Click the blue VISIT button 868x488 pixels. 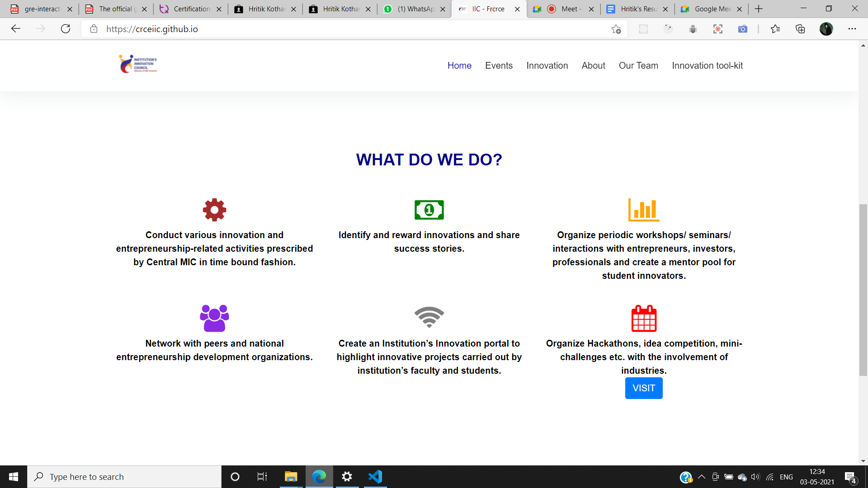[x=644, y=388]
